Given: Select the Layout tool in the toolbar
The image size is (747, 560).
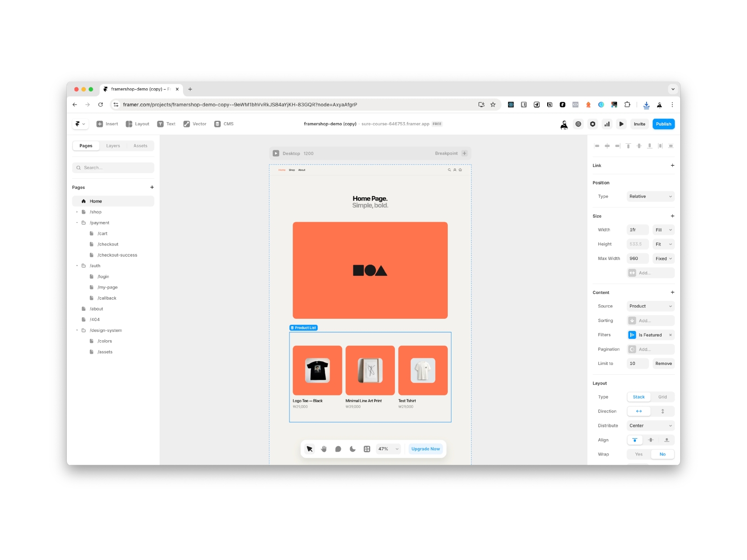Looking at the screenshot, I should 137,124.
